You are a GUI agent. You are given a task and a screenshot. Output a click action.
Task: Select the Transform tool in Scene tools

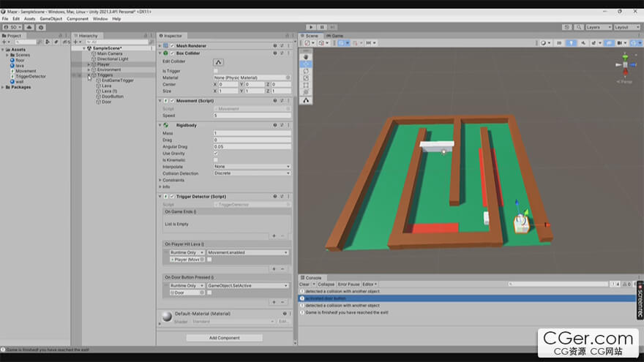(x=306, y=92)
